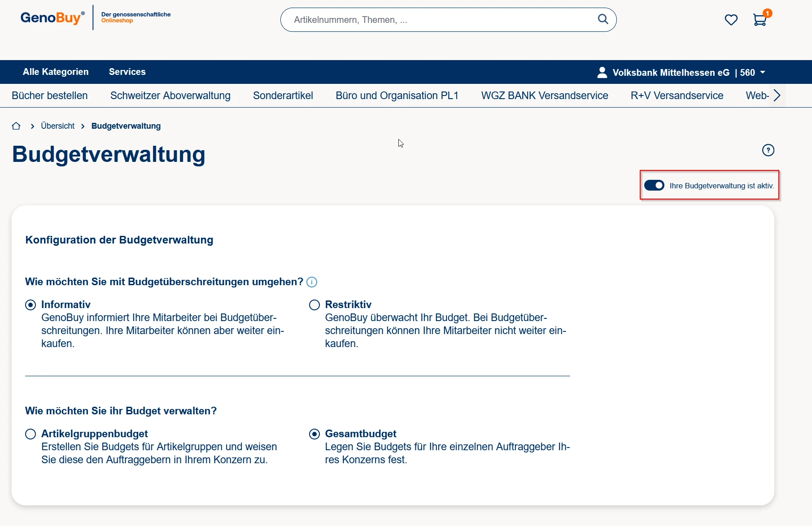Image resolution: width=812 pixels, height=526 pixels.
Task: Click the search magnifier icon
Action: click(603, 19)
